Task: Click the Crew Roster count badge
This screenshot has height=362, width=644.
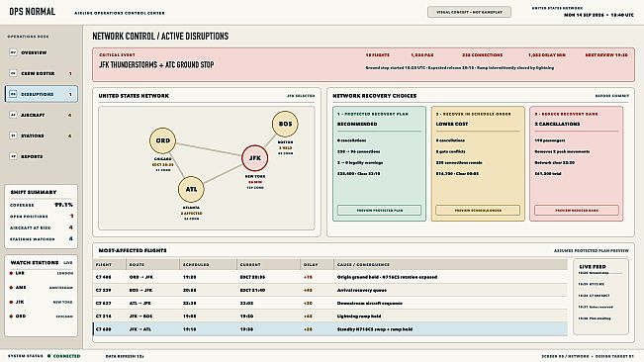Action: pyautogui.click(x=70, y=73)
